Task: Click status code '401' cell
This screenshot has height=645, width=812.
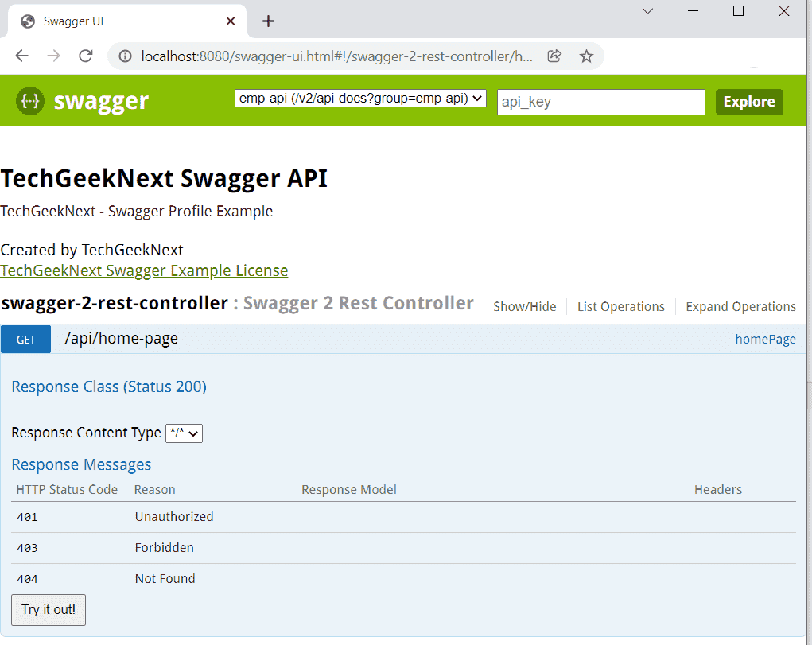Action: pyautogui.click(x=28, y=517)
